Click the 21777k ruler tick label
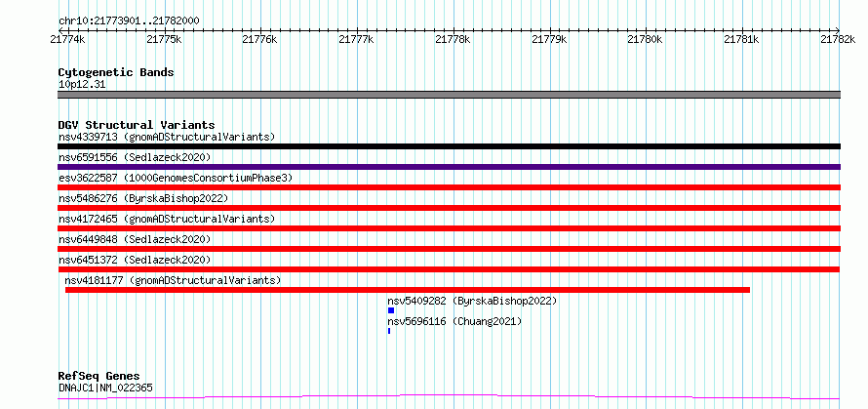This screenshot has width=868, height=409. click(x=357, y=39)
